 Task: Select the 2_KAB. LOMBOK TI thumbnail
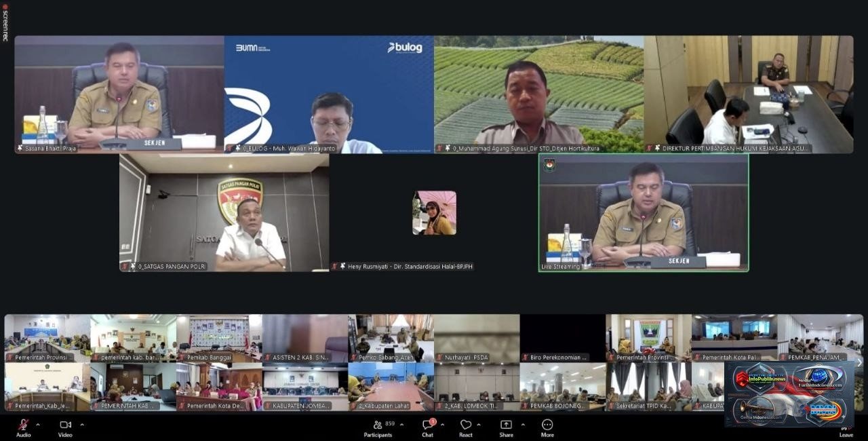[477, 387]
